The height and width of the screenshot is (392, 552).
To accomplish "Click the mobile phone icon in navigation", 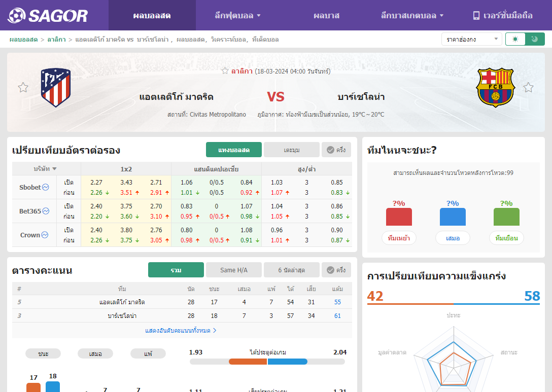I will pyautogui.click(x=476, y=16).
